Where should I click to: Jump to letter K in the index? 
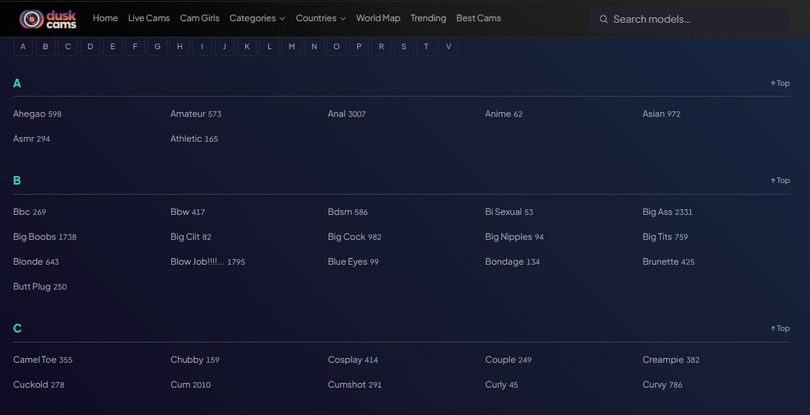point(247,47)
